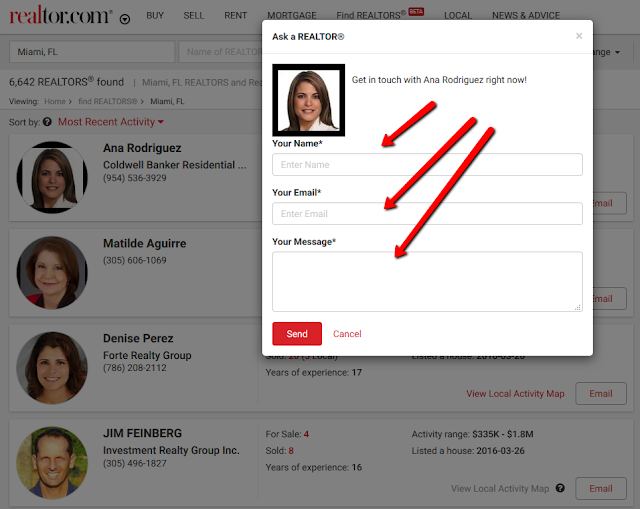Open the MORTGAGE menu
Image resolution: width=640 pixels, height=509 pixels.
(292, 16)
